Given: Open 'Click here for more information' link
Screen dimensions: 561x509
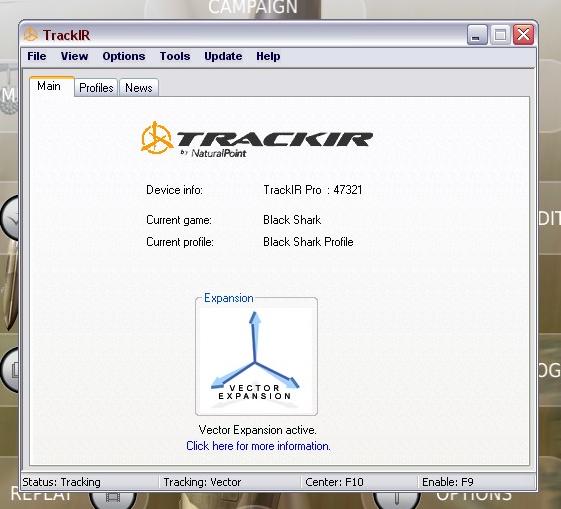Looking at the screenshot, I should [x=258, y=446].
